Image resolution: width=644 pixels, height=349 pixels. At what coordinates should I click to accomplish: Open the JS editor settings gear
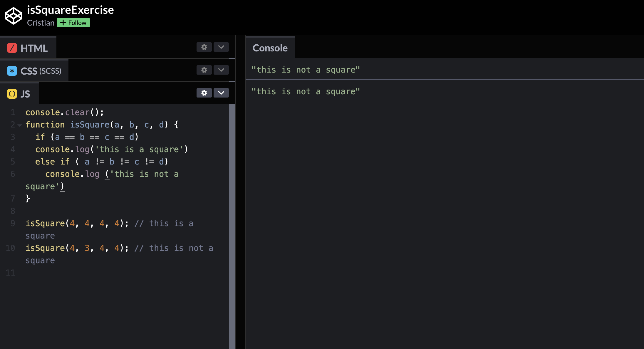pyautogui.click(x=204, y=93)
